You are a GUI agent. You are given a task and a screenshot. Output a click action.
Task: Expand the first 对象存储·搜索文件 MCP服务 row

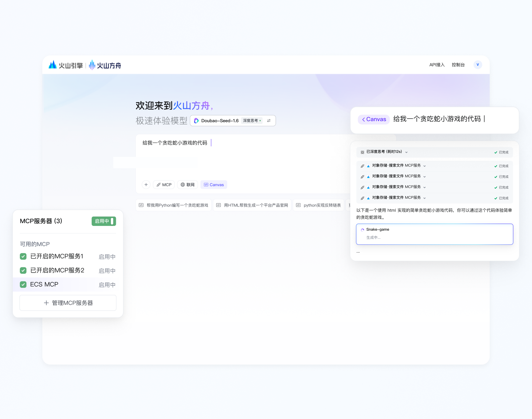pos(425,166)
